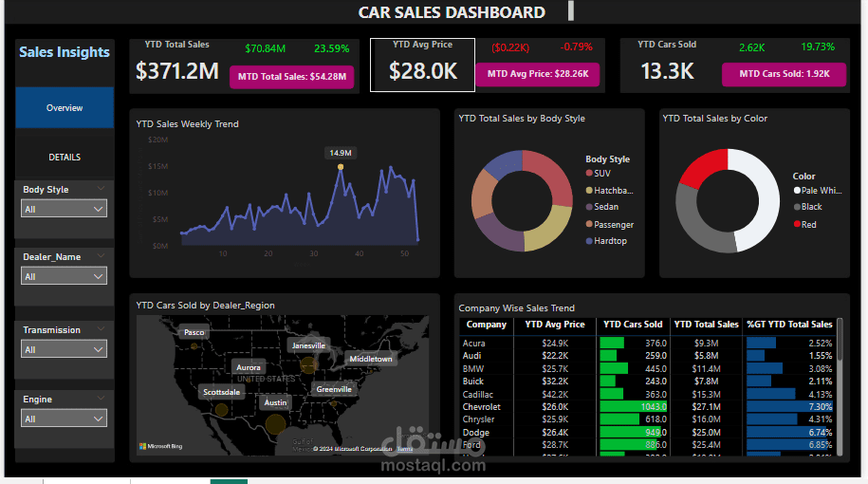
Task: Click the -0.79% price change value
Action: (576, 47)
